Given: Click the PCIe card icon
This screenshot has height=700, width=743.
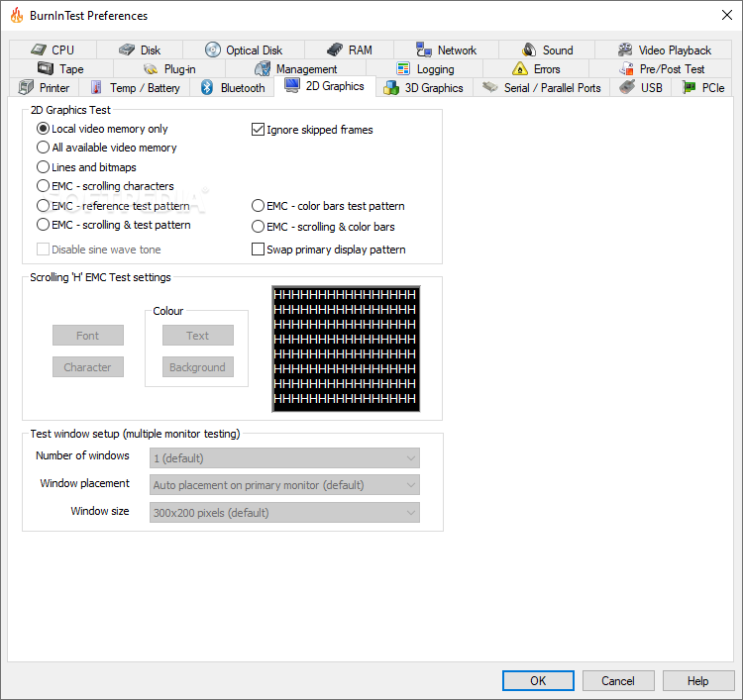Looking at the screenshot, I should pos(689,87).
